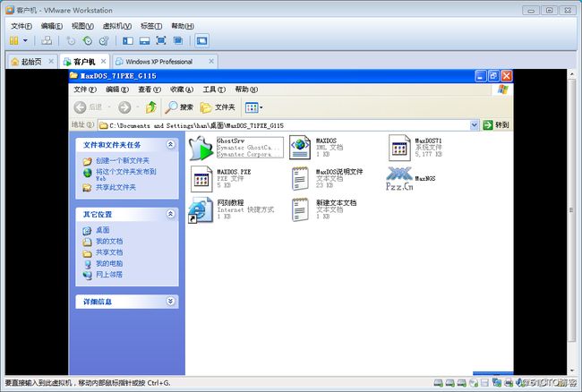
Task: Select the 网刻教程 Internet shortcut icon
Action: click(201, 210)
